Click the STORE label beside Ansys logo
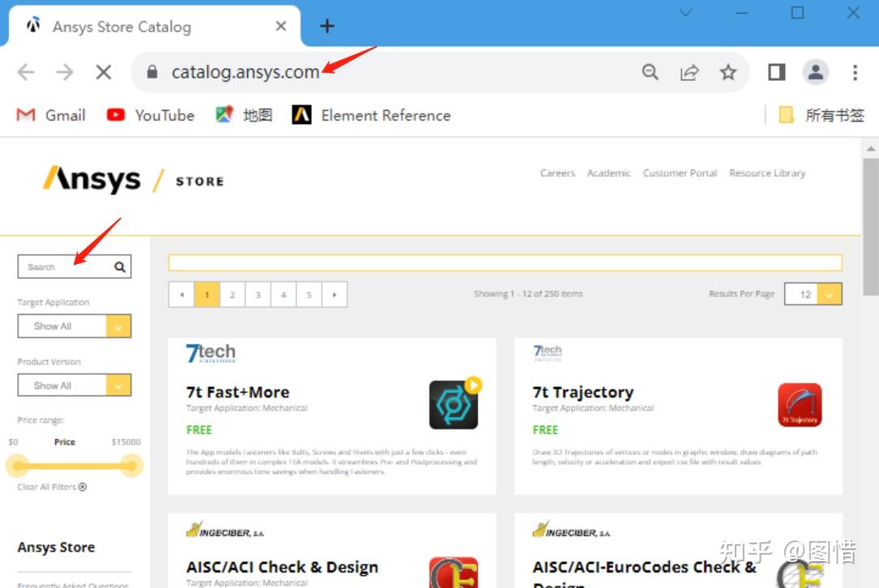This screenshot has width=879, height=588. (x=199, y=181)
